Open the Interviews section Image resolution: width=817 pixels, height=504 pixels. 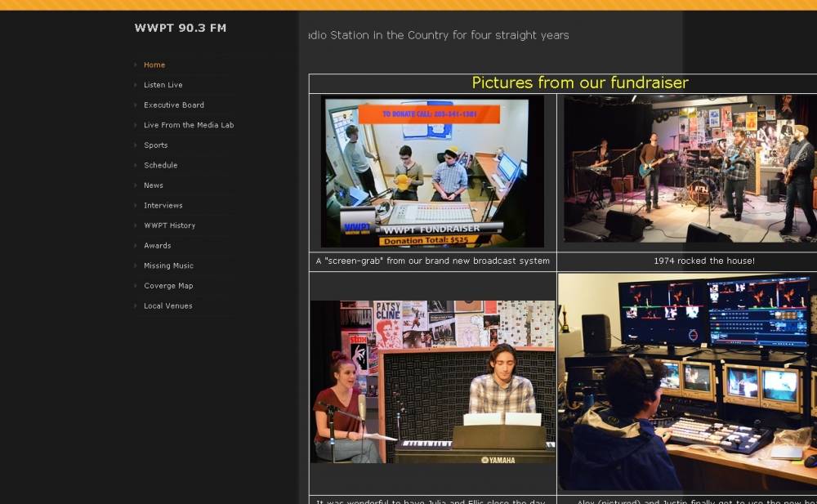click(x=163, y=206)
